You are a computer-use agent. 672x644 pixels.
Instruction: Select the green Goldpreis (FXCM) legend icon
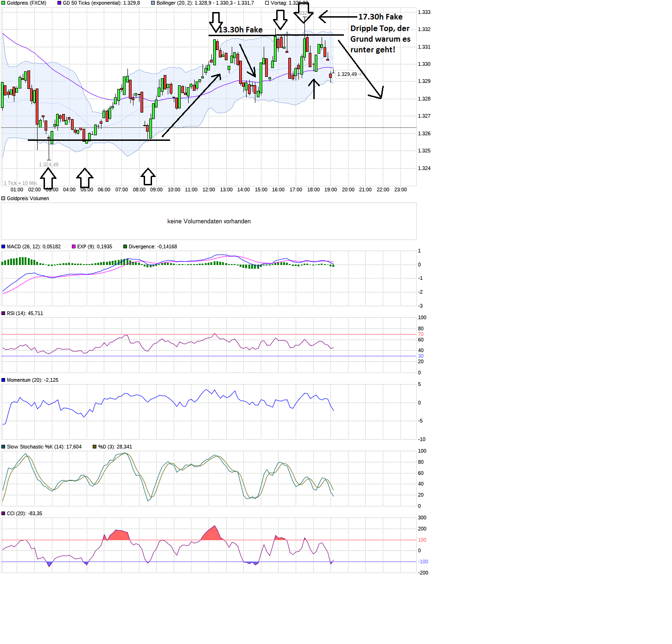pyautogui.click(x=3, y=3)
